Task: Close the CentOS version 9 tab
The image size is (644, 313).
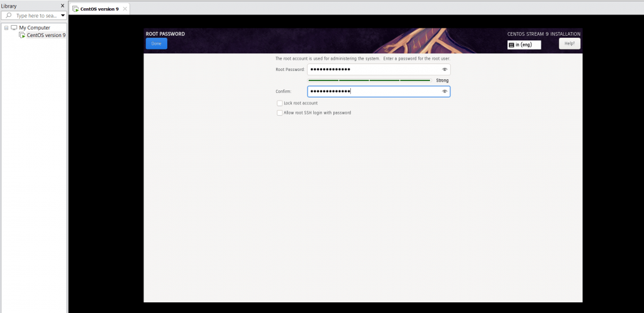Action: [125, 9]
